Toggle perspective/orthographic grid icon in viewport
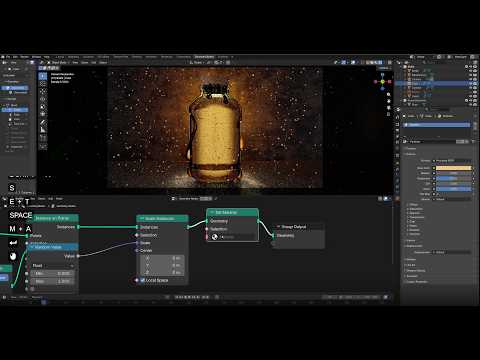The height and width of the screenshot is (360, 480). click(389, 114)
